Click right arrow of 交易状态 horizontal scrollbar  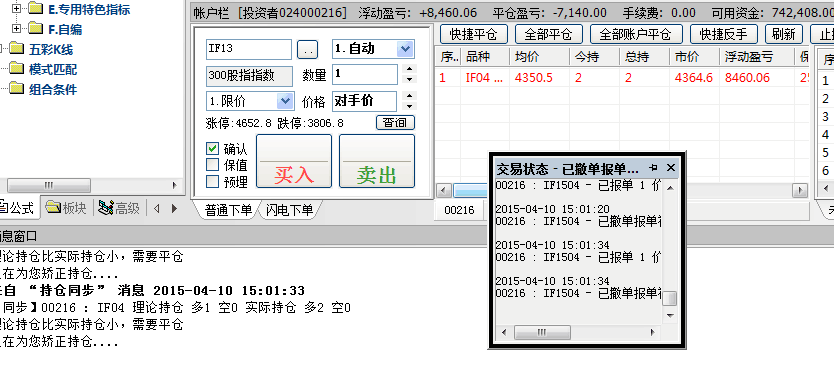(653, 333)
